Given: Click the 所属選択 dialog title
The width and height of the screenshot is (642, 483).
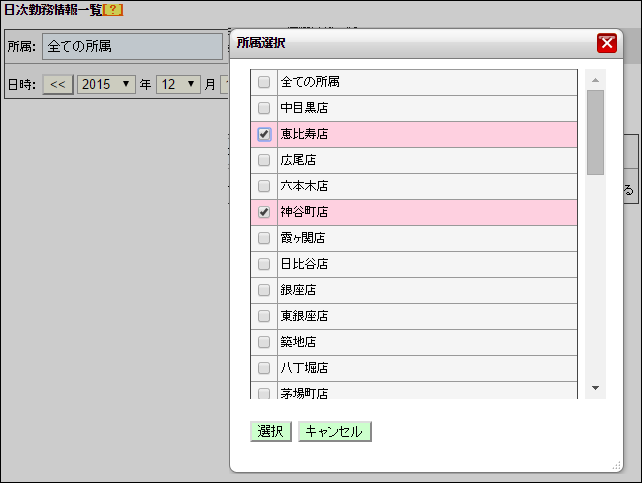Looking at the screenshot, I should point(261,43).
